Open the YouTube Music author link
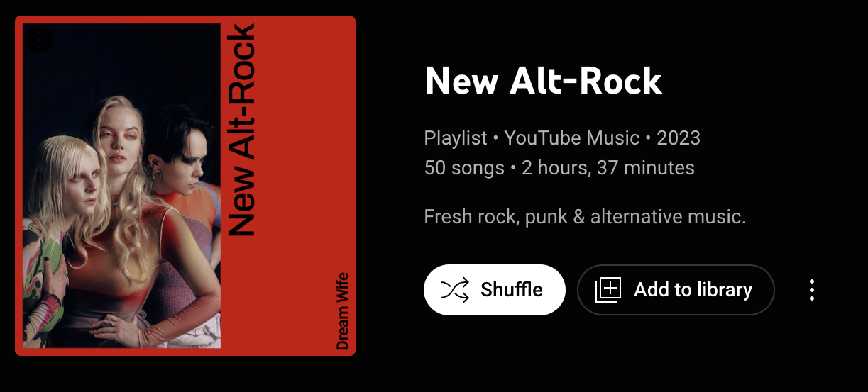 tap(571, 138)
